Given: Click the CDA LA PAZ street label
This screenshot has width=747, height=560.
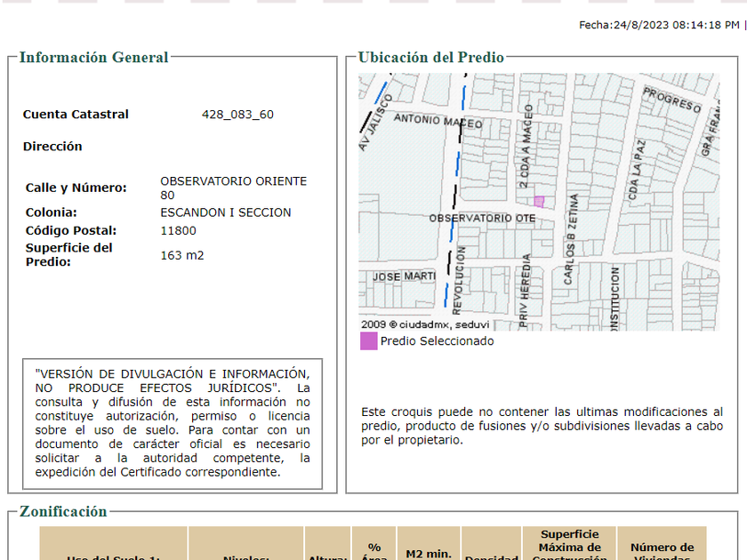Looking at the screenshot, I should point(637,170).
